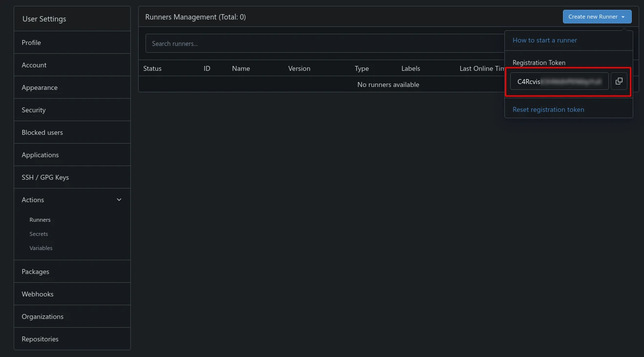Image resolution: width=644 pixels, height=357 pixels.
Task: Open SSH / GPG Keys settings
Action: pos(45,177)
